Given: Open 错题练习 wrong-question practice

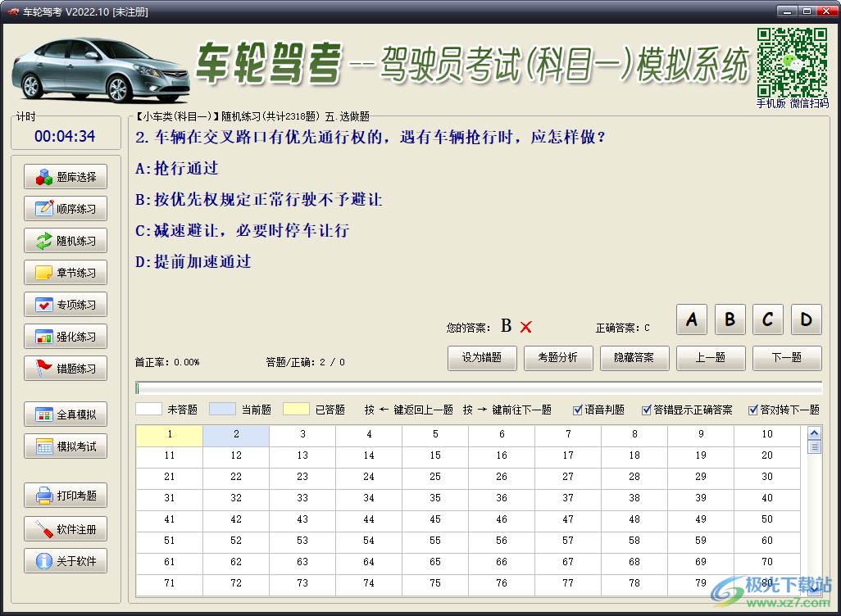Looking at the screenshot, I should tap(66, 369).
